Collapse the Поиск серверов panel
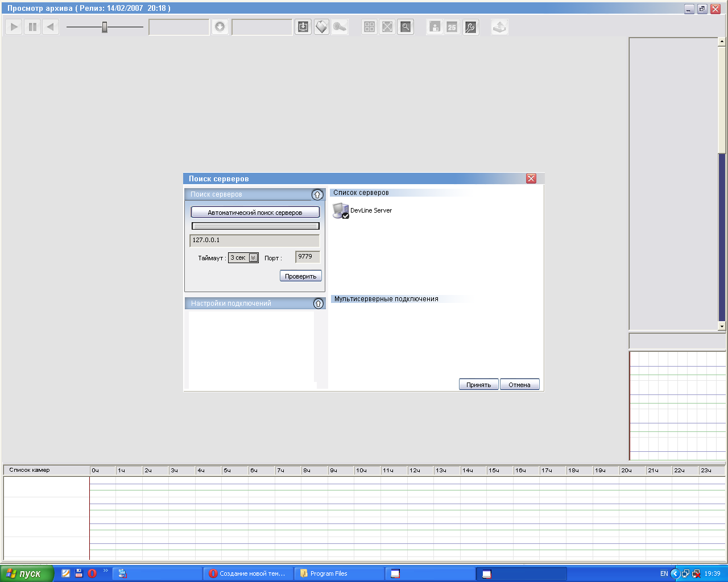 (317, 195)
